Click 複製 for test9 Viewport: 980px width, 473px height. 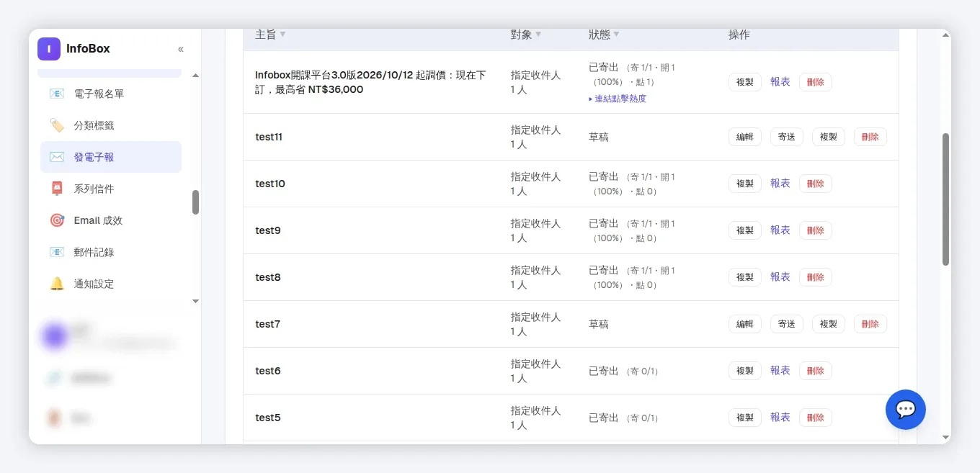744,230
